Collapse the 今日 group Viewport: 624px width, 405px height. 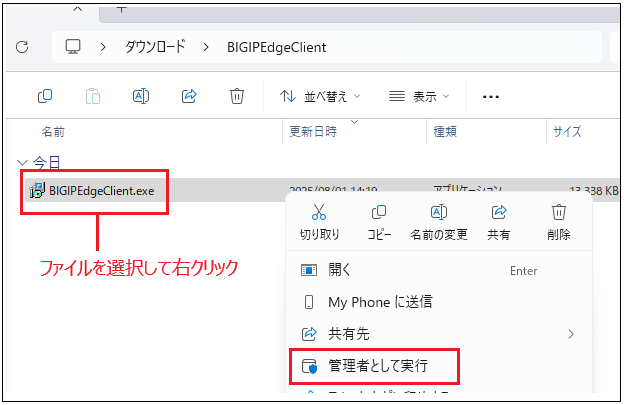(x=22, y=163)
